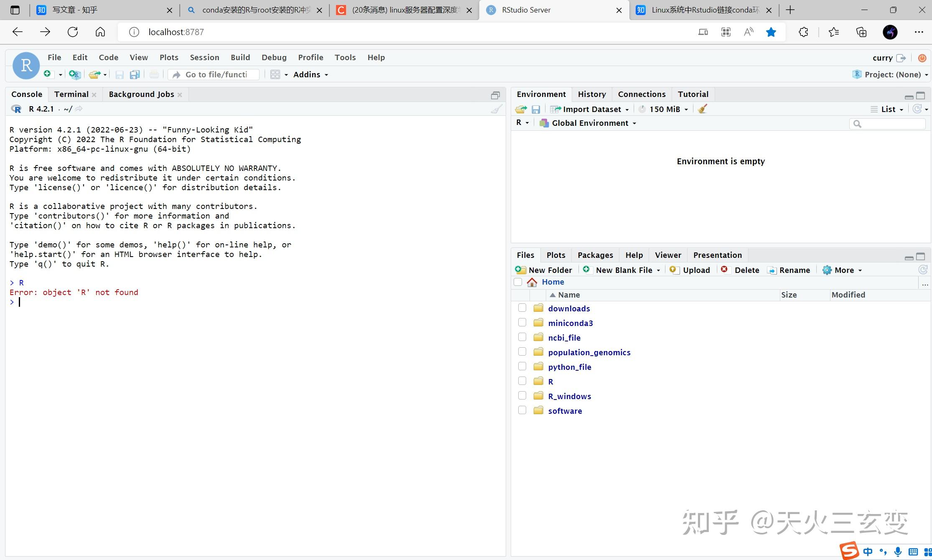Clear console with the broom icon
The height and width of the screenshot is (560, 932).
[496, 109]
